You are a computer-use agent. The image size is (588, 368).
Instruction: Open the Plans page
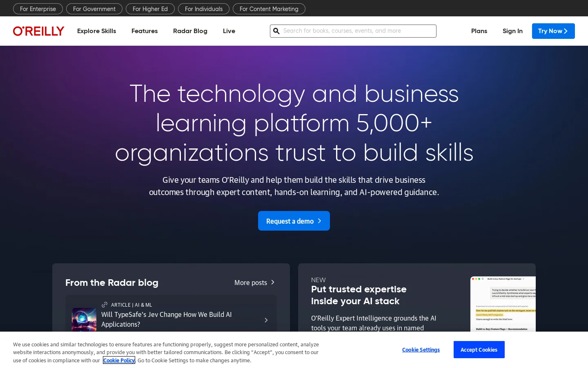pos(479,31)
